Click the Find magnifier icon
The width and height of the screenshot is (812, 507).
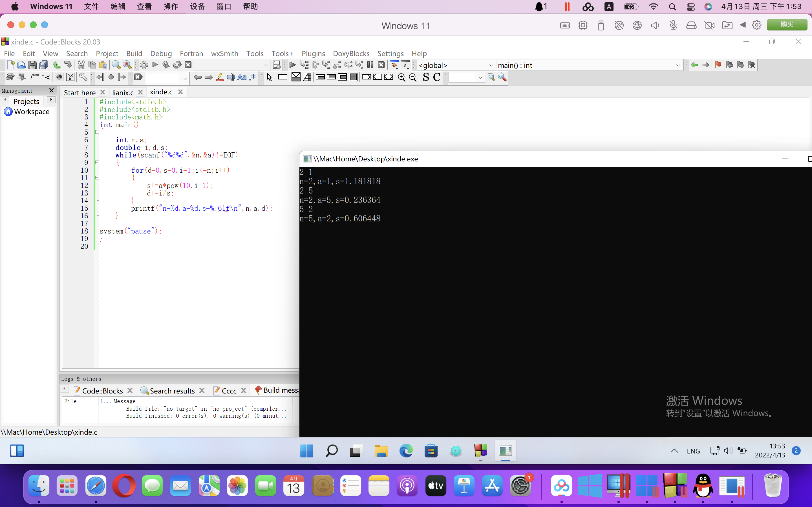[116, 65]
